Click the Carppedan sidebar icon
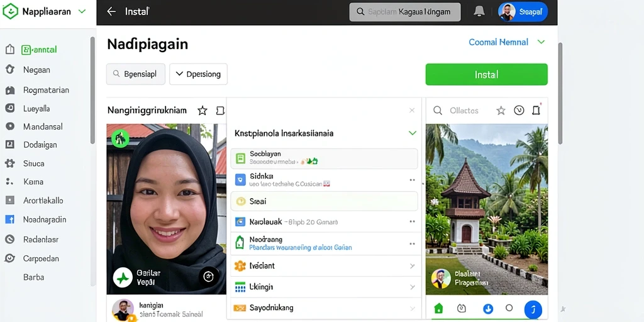644x322 pixels. 10,258
